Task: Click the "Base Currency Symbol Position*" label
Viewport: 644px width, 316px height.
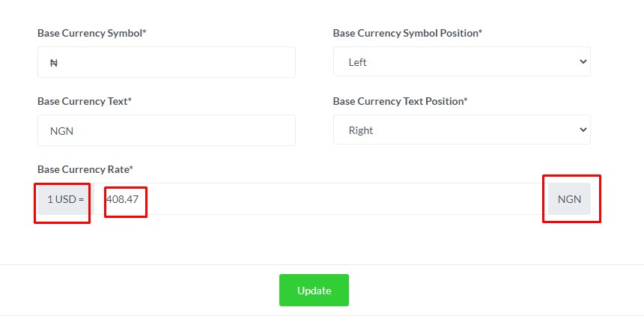Action: 407,33
